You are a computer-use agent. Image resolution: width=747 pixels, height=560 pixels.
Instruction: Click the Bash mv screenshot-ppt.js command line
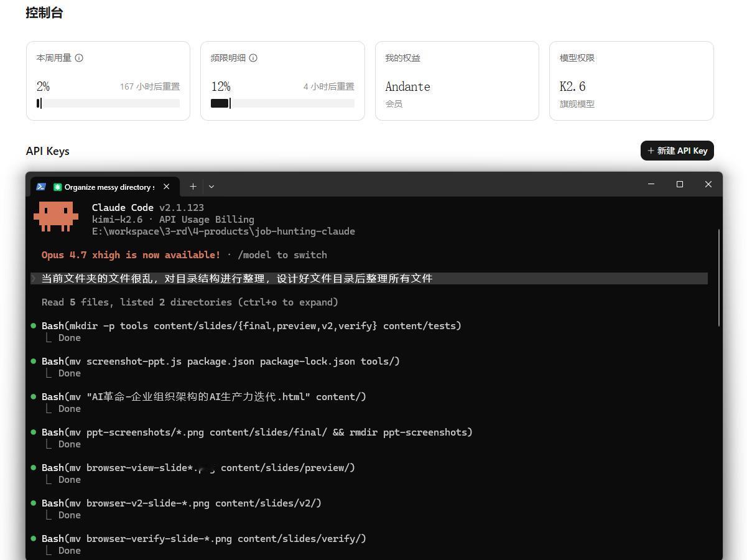coord(221,362)
